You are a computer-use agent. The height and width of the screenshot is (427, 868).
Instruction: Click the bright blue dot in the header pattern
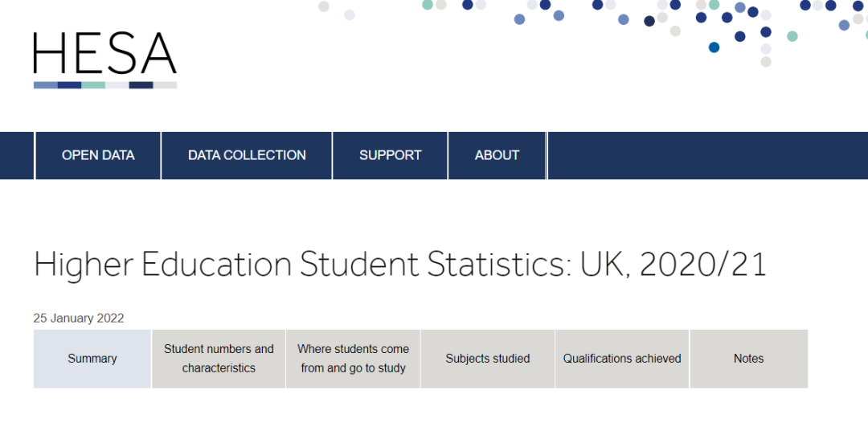click(x=714, y=47)
